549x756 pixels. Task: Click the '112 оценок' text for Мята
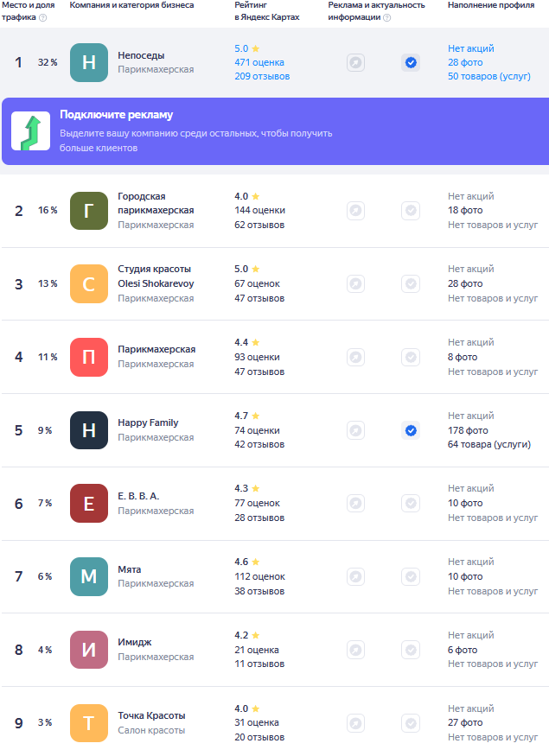pos(259,576)
